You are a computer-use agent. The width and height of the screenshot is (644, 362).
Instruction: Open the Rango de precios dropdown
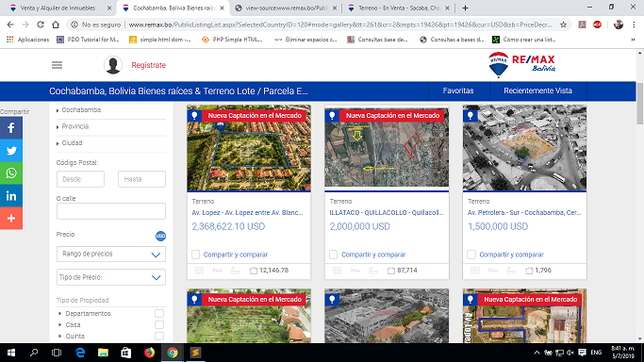click(111, 254)
